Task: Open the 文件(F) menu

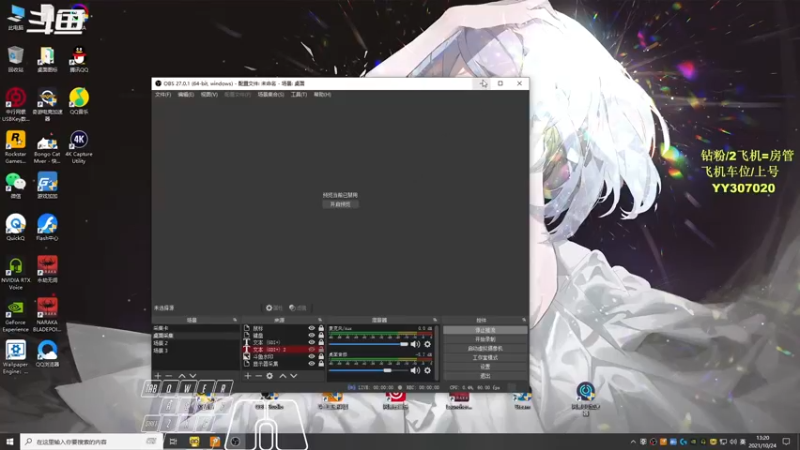Action: click(163, 94)
